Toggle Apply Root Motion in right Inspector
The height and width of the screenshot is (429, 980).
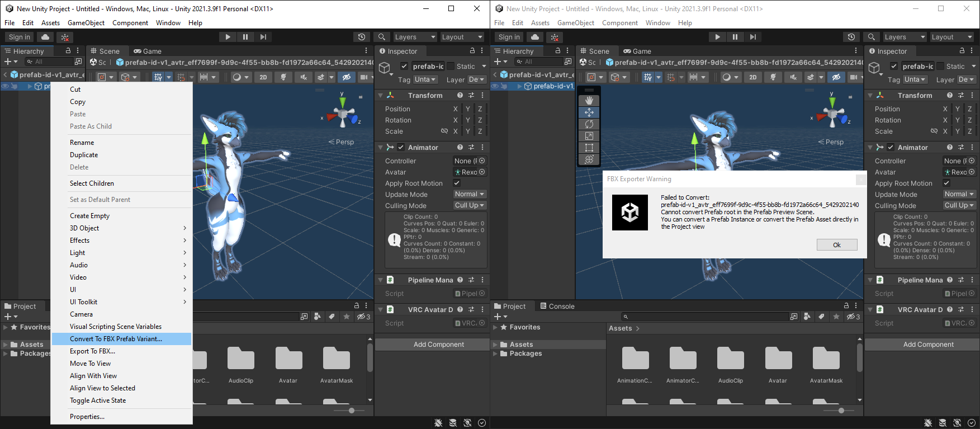(x=946, y=183)
